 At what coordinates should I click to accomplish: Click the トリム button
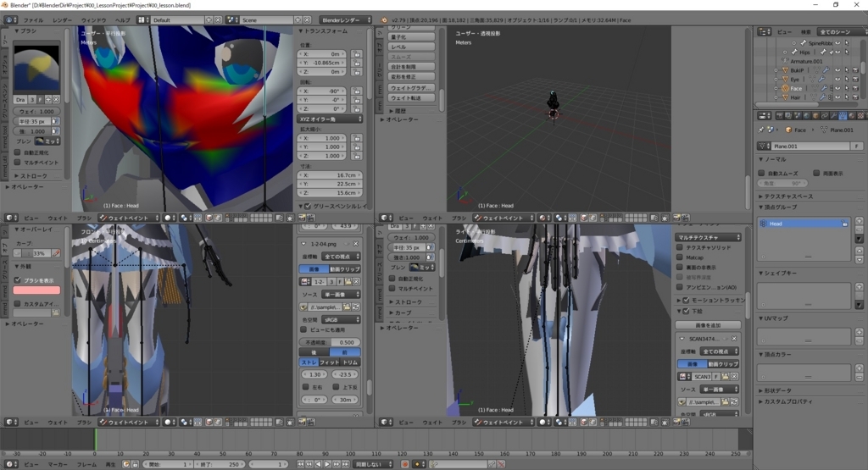[x=350, y=362]
